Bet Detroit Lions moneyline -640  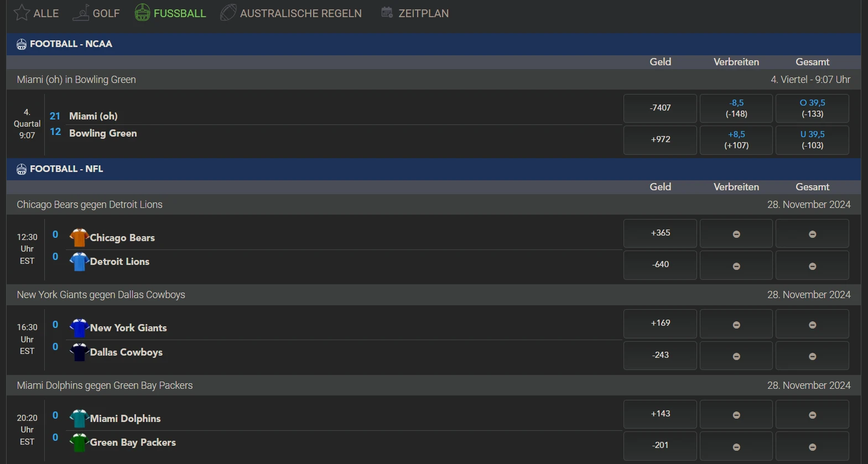[660, 265]
